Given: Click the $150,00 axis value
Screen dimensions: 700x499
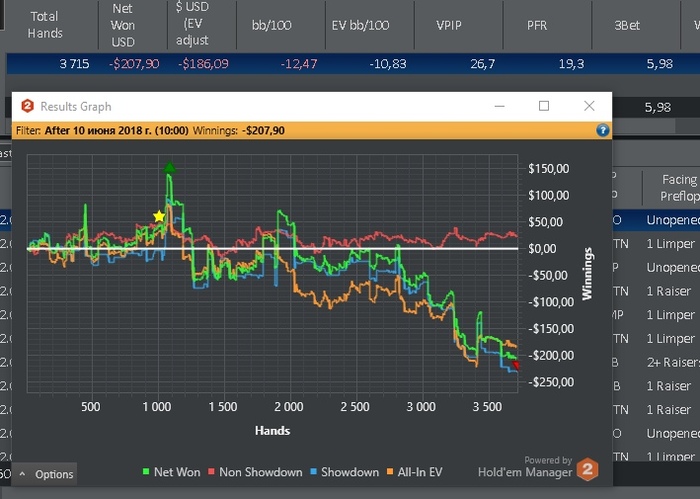Looking at the screenshot, I should pos(549,169).
